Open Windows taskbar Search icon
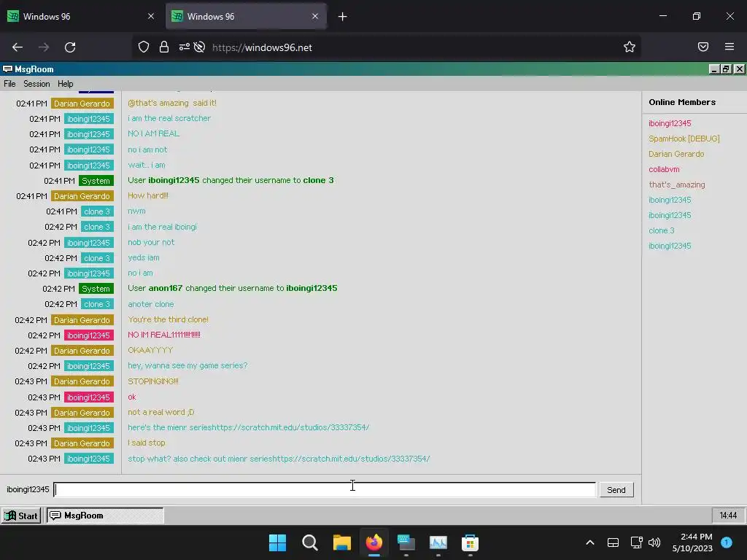The width and height of the screenshot is (747, 560). click(309, 542)
